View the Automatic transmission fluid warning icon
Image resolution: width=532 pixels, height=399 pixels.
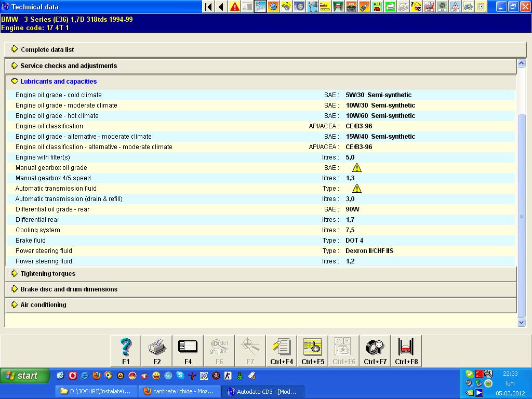coord(356,188)
